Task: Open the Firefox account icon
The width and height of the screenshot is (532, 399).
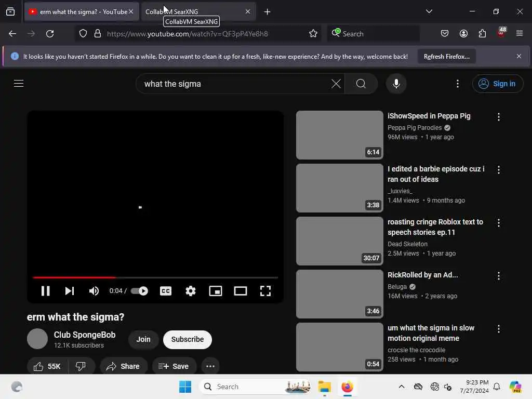Action: pyautogui.click(x=463, y=34)
